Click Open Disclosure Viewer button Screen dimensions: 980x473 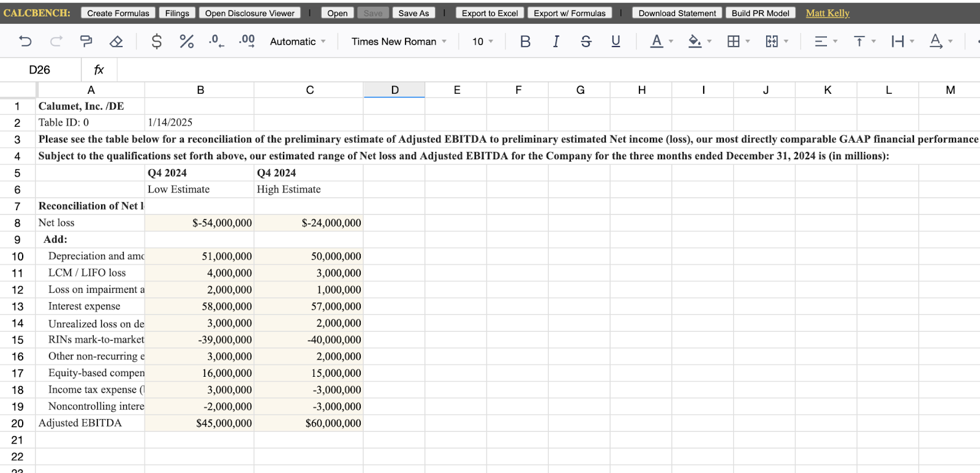click(x=250, y=13)
